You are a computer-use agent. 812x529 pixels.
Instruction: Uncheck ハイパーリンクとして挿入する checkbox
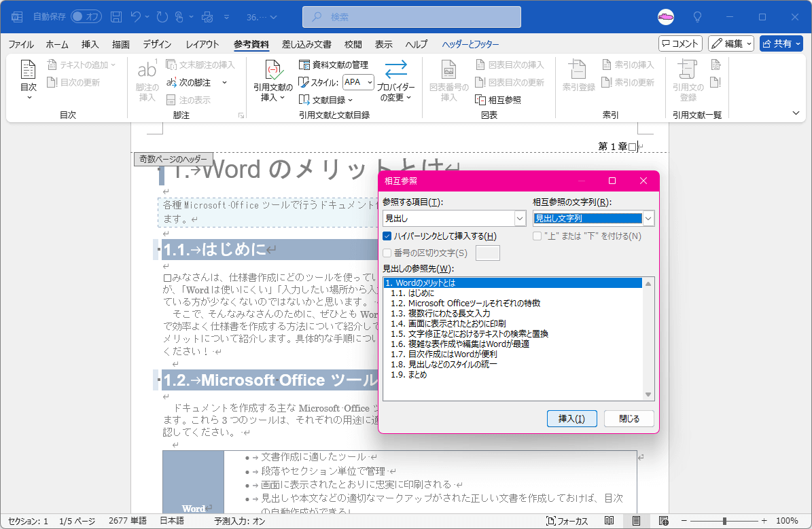(387, 236)
